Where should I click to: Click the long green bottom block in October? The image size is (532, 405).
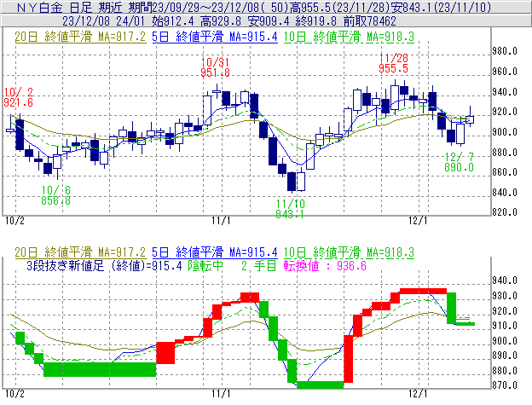(x=100, y=369)
